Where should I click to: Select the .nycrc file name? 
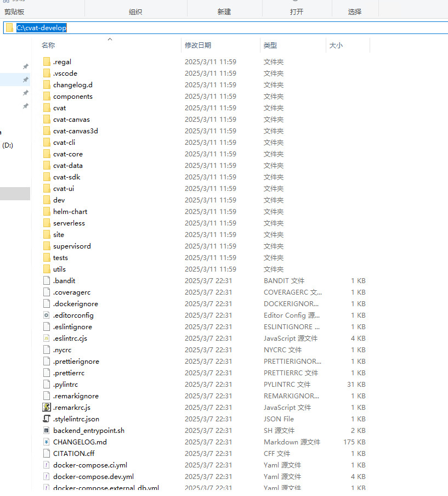(63, 350)
